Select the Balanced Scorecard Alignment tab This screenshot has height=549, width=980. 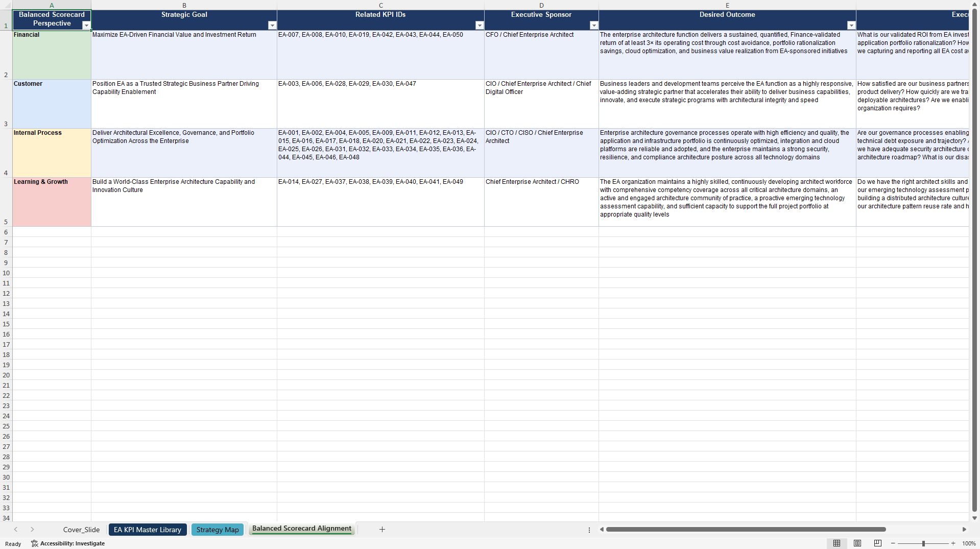[302, 529]
